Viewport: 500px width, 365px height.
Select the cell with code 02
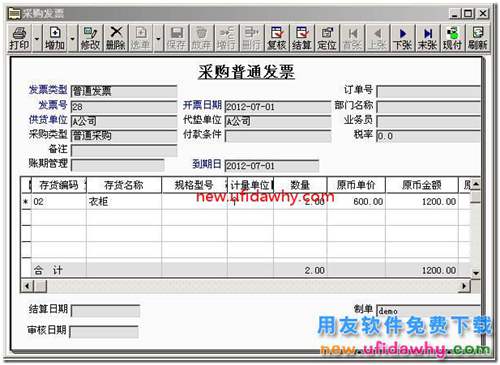pyautogui.click(x=59, y=202)
